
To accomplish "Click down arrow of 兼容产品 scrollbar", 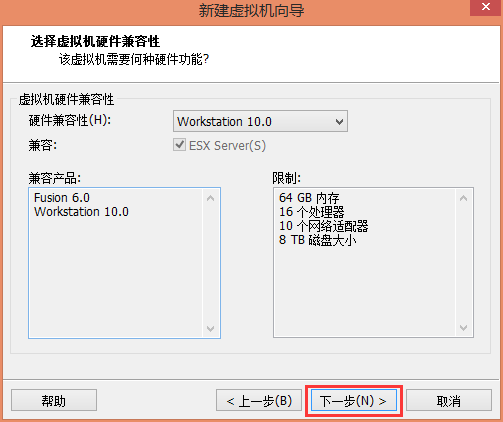I will [x=211, y=329].
